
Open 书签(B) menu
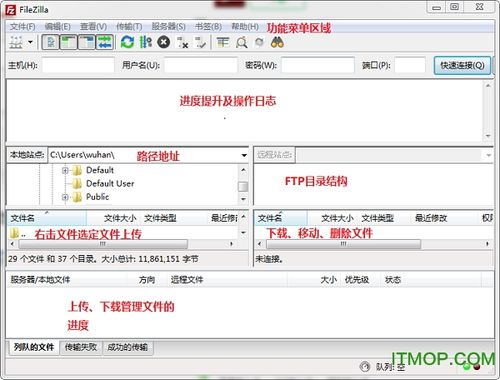coord(208,27)
